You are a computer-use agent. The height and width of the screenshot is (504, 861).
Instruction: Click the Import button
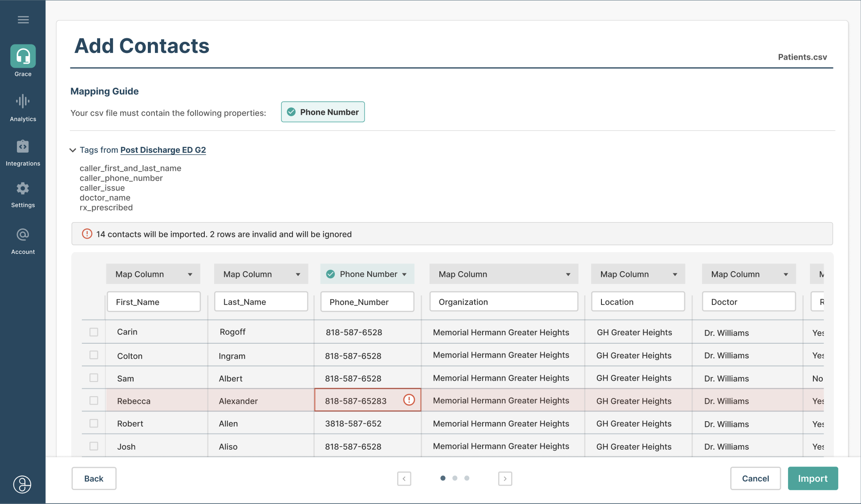[812, 479]
